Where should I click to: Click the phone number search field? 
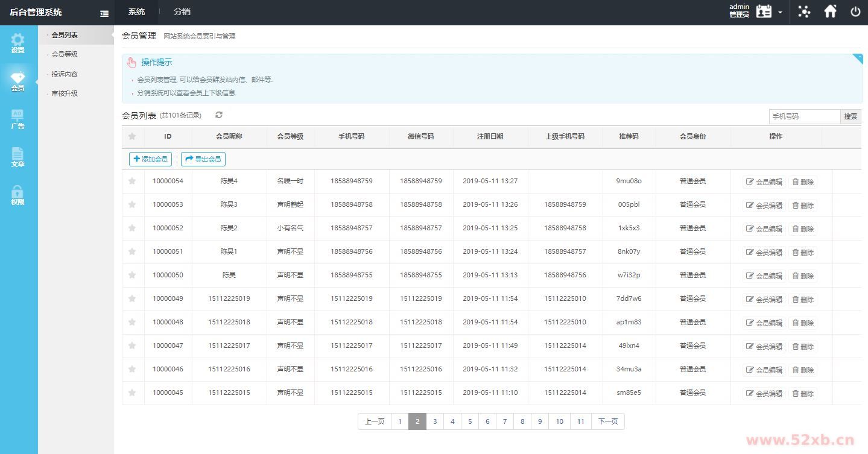[804, 116]
